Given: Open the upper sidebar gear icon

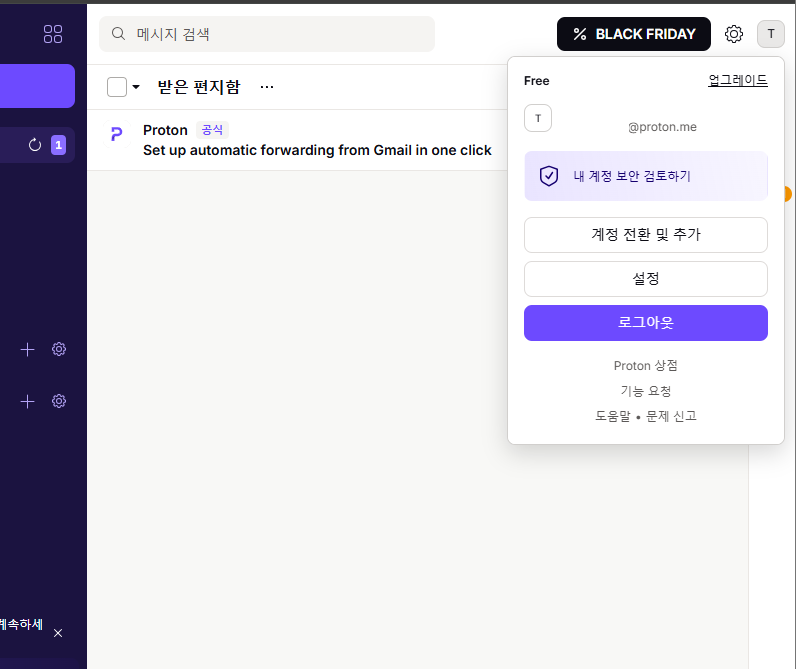Looking at the screenshot, I should [59, 349].
